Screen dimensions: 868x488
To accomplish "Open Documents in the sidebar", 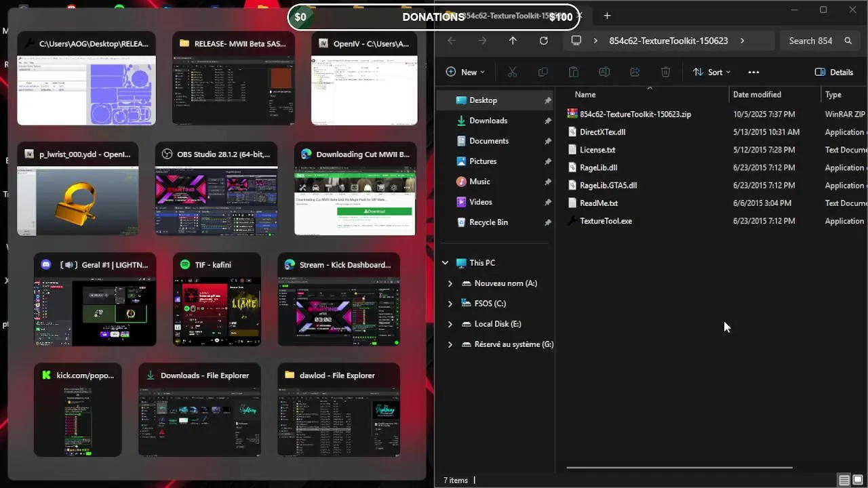I will [x=489, y=141].
